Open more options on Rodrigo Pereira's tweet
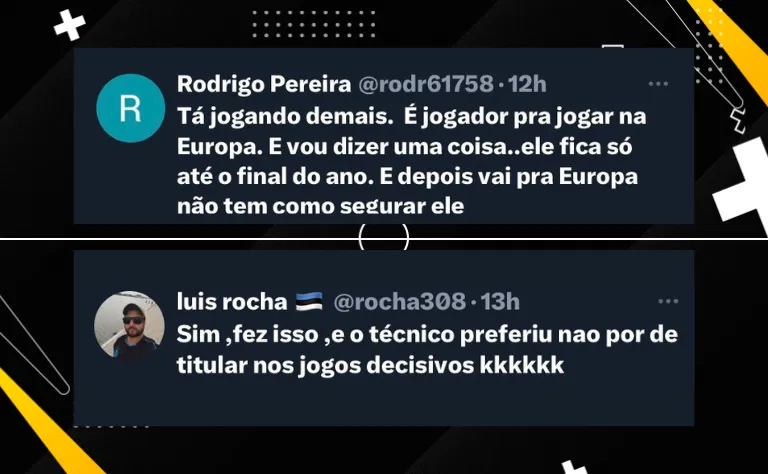The image size is (768, 474). tap(658, 84)
